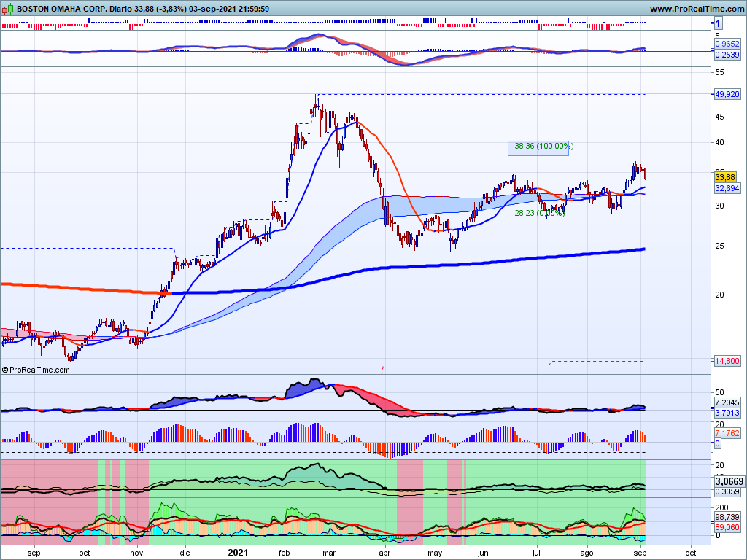The width and height of the screenshot is (747, 560).
Task: Click the red 89,060 value label
Action: (x=727, y=527)
